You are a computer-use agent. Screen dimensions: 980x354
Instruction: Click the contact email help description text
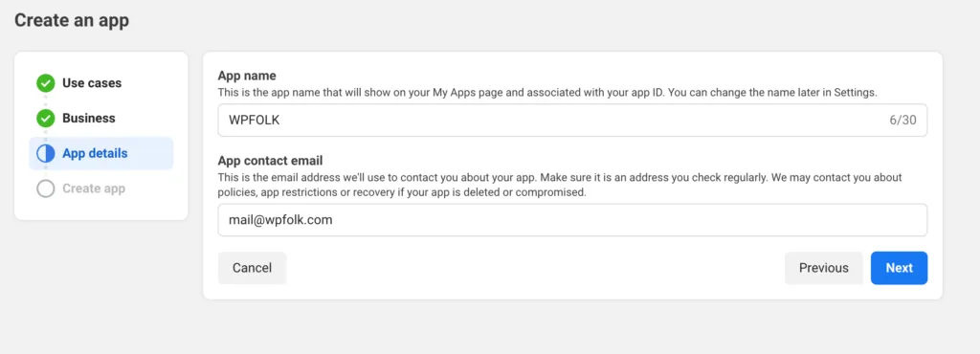point(560,185)
